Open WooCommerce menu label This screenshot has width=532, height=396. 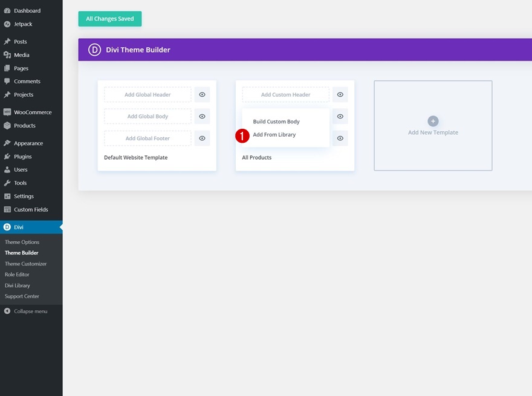(33, 112)
